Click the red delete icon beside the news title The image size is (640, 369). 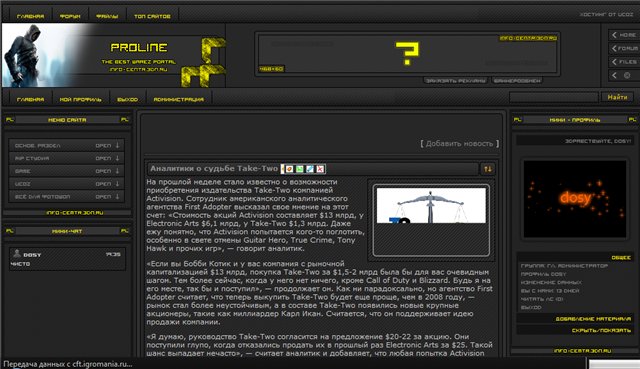click(x=320, y=169)
